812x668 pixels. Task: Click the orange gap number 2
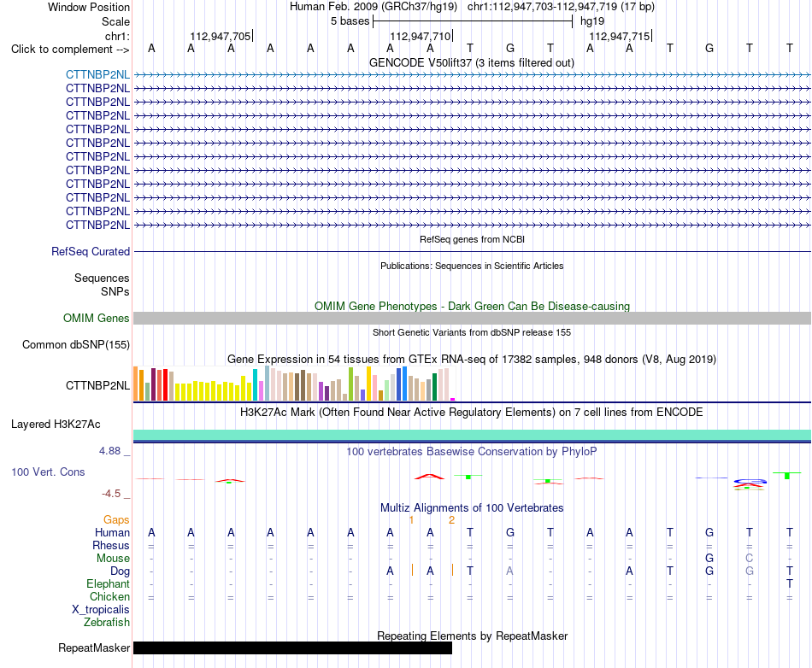coord(451,520)
